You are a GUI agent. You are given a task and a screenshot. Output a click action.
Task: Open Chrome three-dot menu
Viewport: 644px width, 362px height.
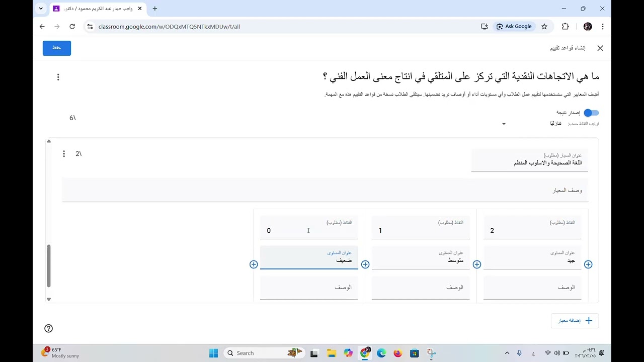pos(603,27)
